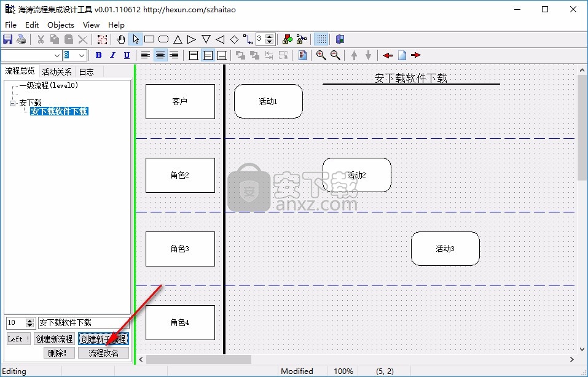
Task: Select the Connector line tool
Action: [x=248, y=39]
